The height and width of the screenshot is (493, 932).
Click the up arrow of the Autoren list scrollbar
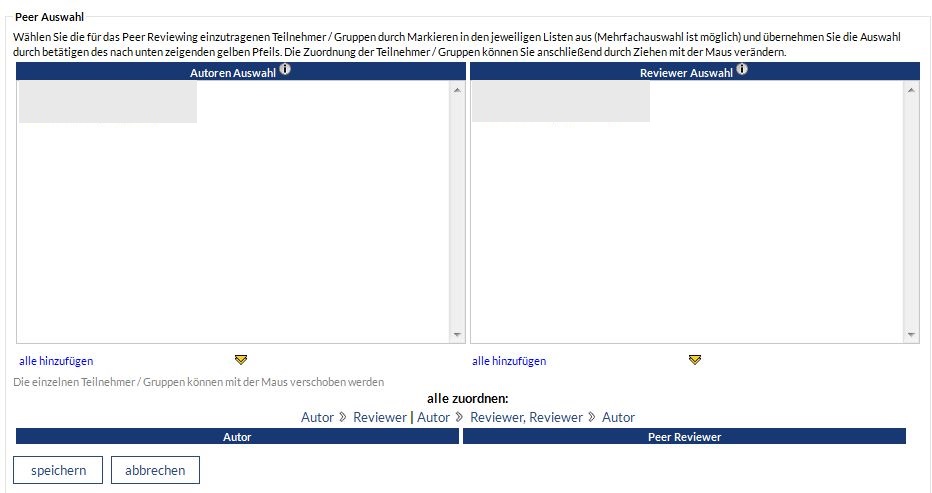coord(458,91)
